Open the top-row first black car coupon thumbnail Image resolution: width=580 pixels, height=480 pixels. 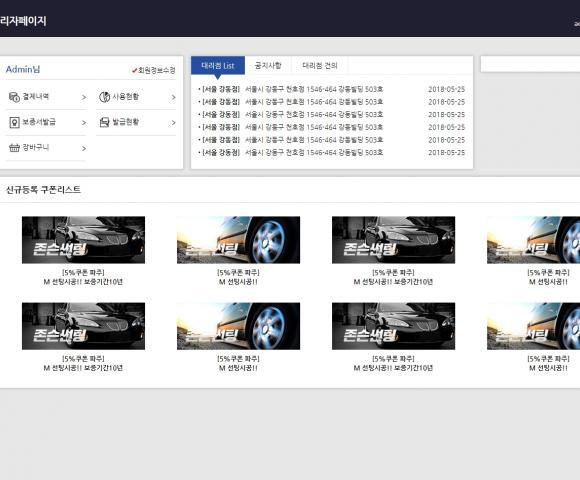pyautogui.click(x=84, y=240)
